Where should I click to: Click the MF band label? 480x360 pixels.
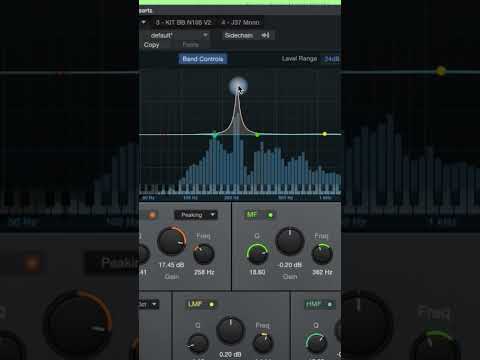[252, 215]
